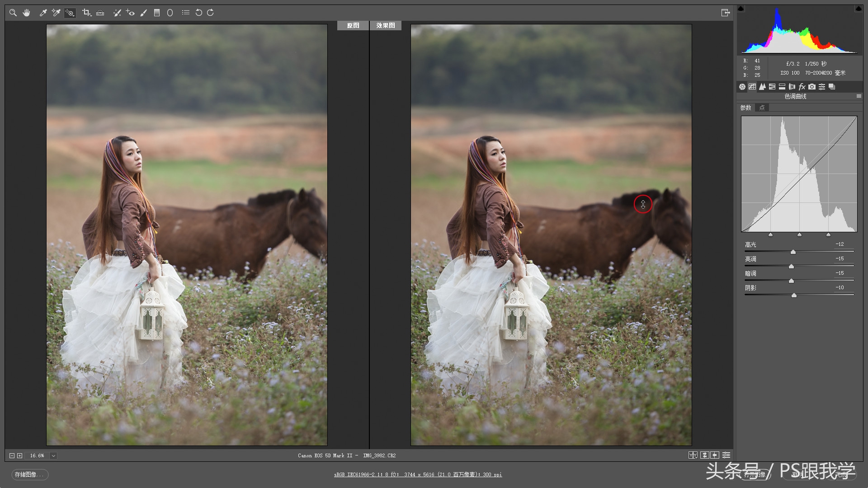Open the preview mode dropdown
868x488 pixels.
point(693,455)
